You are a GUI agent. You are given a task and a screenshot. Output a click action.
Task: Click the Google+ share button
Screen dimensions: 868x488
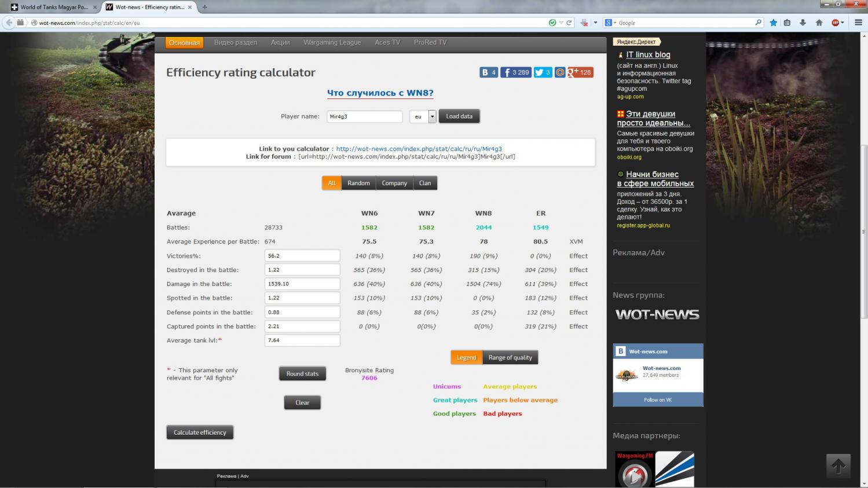click(573, 72)
